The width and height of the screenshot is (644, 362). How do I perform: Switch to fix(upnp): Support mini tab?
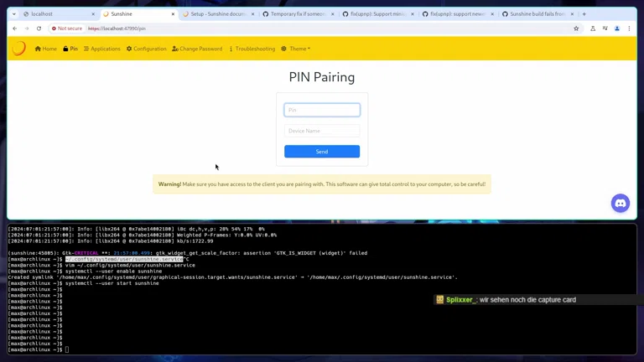click(378, 14)
